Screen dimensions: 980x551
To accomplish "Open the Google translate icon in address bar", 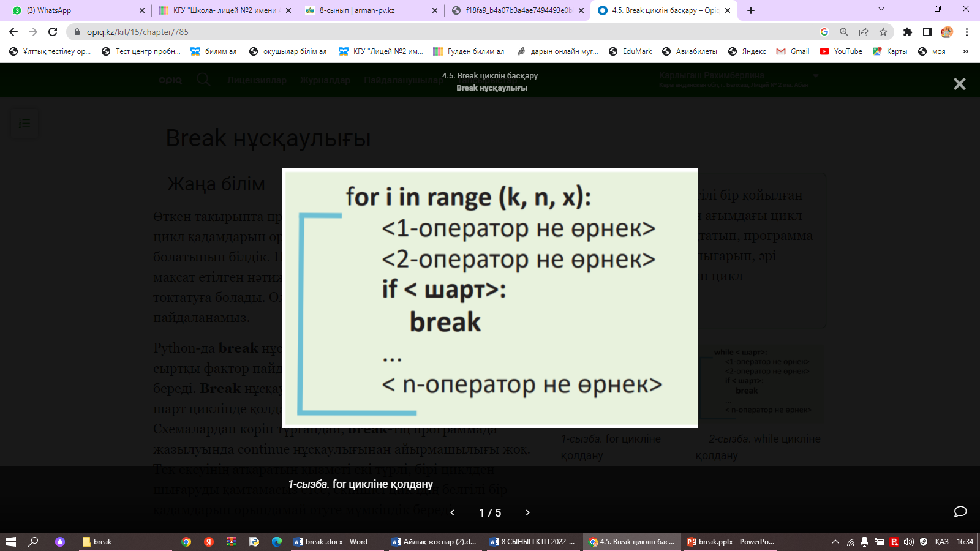I will point(824,32).
